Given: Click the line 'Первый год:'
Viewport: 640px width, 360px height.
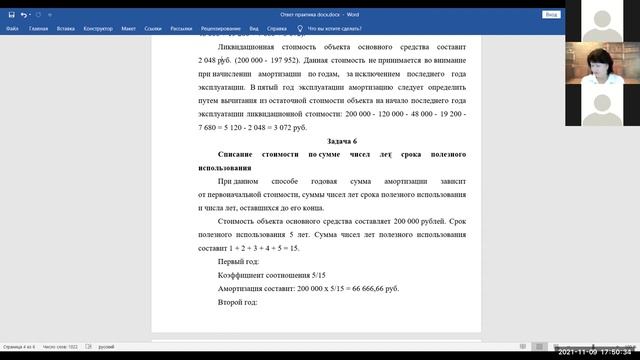Looking at the screenshot, I should tap(238, 262).
